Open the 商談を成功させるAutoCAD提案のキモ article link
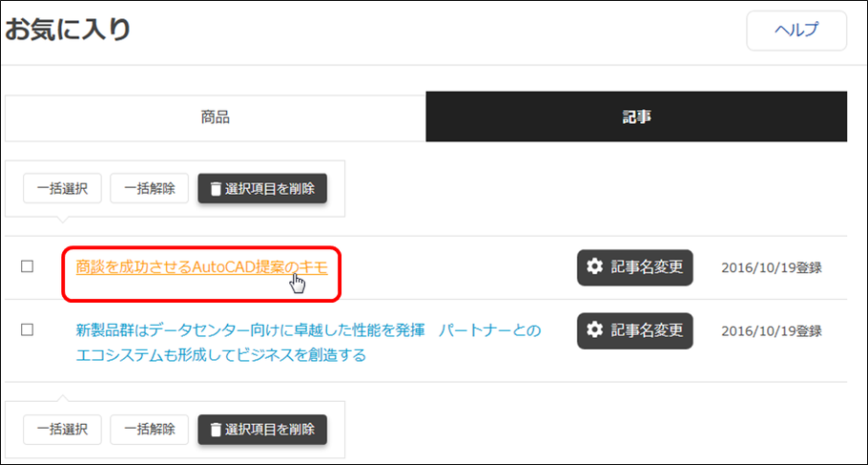868x465 pixels. [x=201, y=267]
